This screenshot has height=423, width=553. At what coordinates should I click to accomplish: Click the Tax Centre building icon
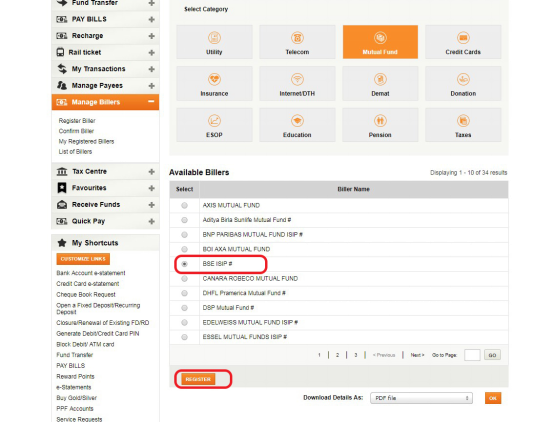coord(62,171)
